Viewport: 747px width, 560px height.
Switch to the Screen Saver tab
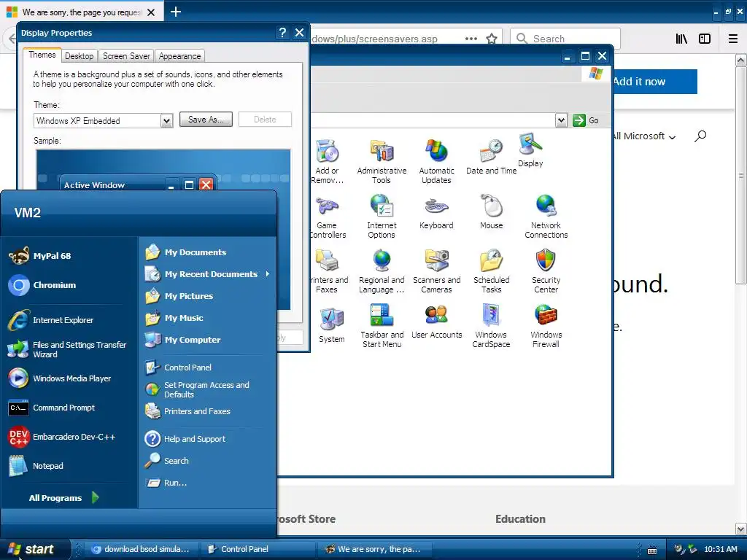point(126,56)
